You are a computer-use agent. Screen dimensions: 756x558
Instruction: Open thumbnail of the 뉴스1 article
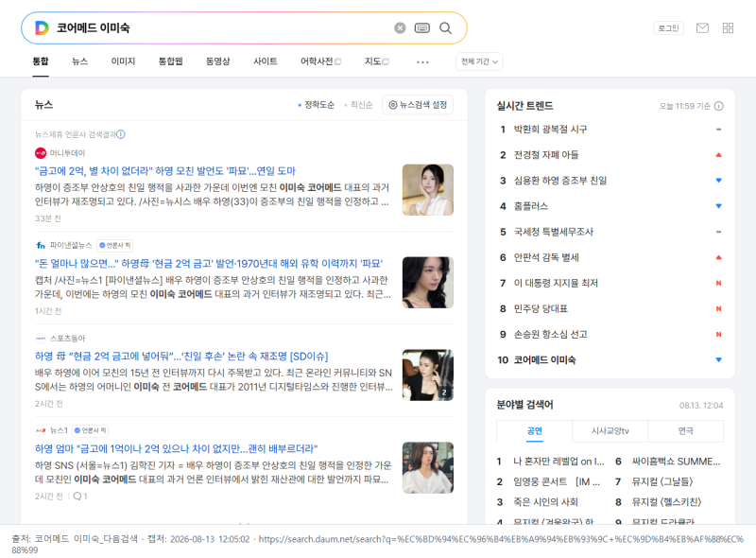click(428, 468)
